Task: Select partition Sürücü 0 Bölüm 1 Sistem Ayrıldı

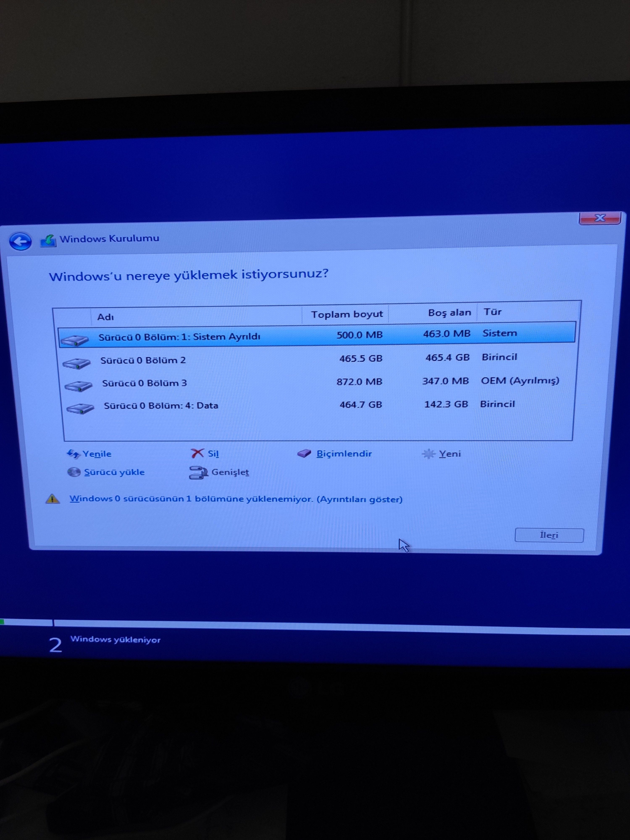Action: [x=179, y=337]
